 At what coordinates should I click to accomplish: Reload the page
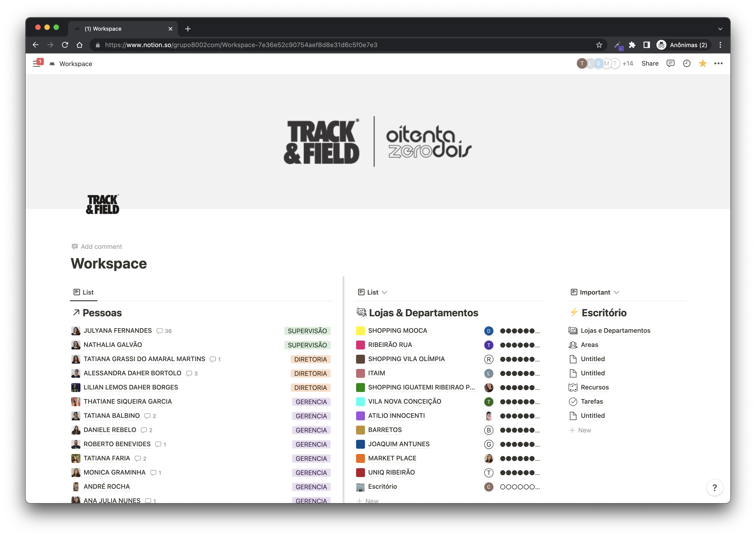point(65,45)
